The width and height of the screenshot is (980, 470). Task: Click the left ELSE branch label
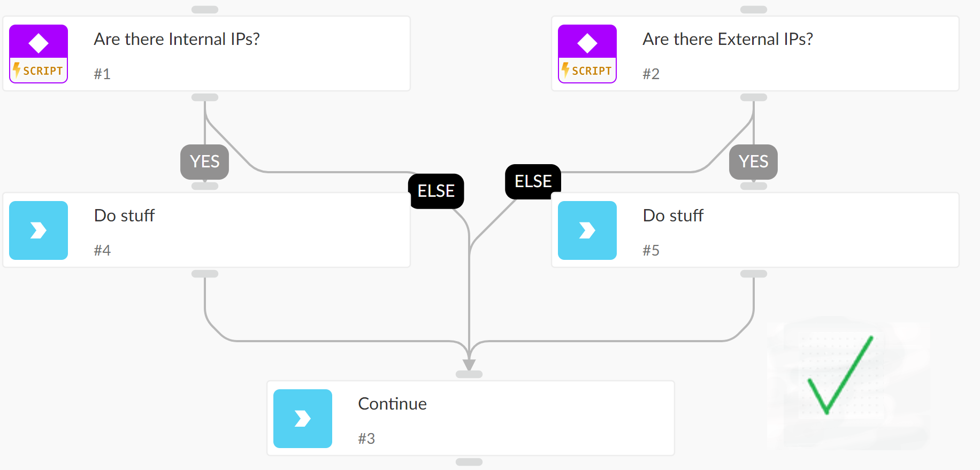[x=436, y=191]
